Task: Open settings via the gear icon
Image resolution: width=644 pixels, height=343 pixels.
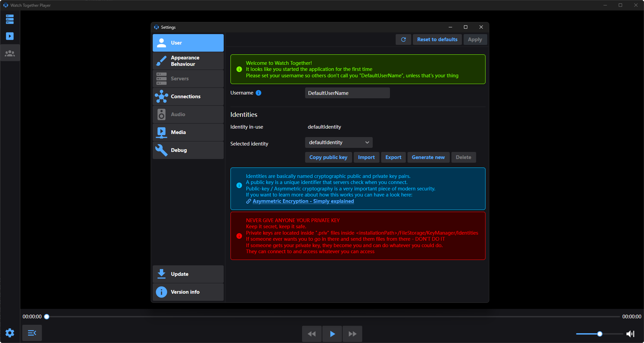Action: point(10,333)
